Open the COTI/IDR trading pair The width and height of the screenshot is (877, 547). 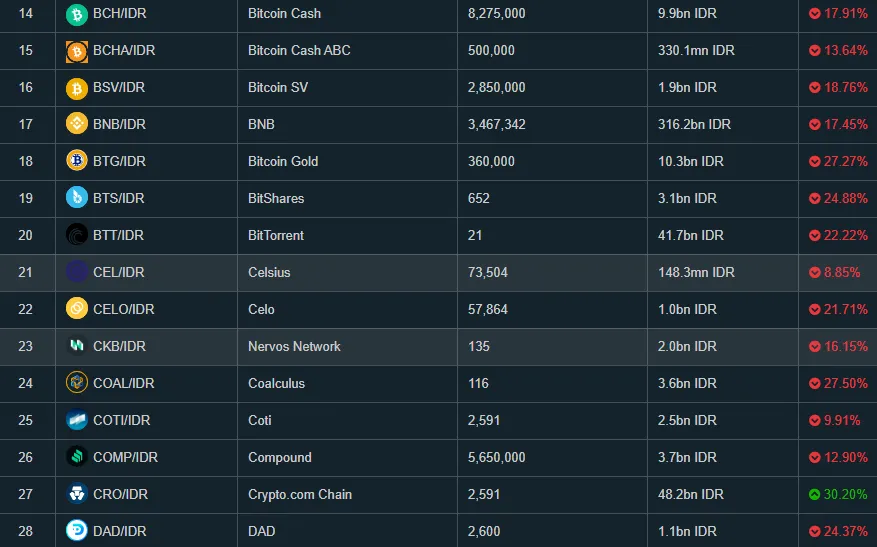(121, 420)
